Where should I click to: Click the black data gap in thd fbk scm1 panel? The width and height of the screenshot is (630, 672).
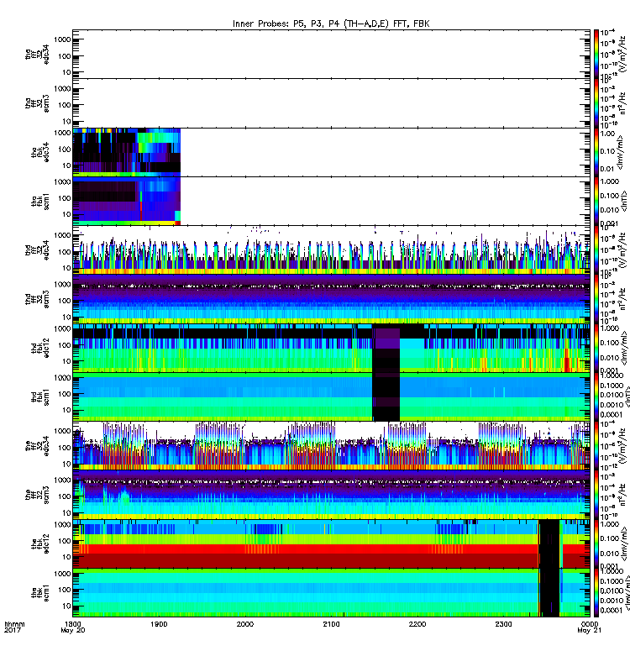click(x=386, y=396)
